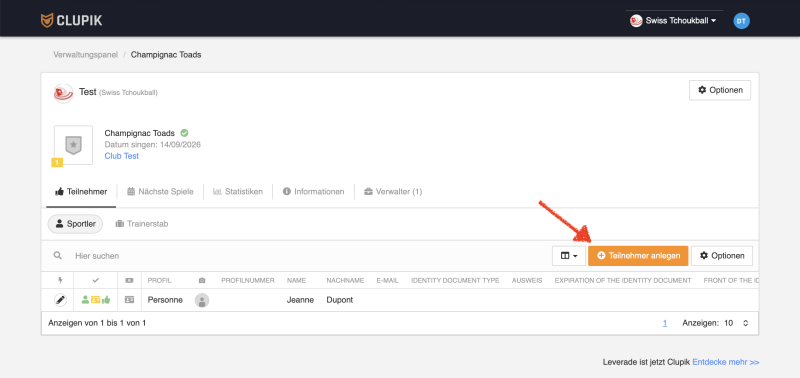
Task: Switch to the Nächste Spiele tab
Action: 160,192
